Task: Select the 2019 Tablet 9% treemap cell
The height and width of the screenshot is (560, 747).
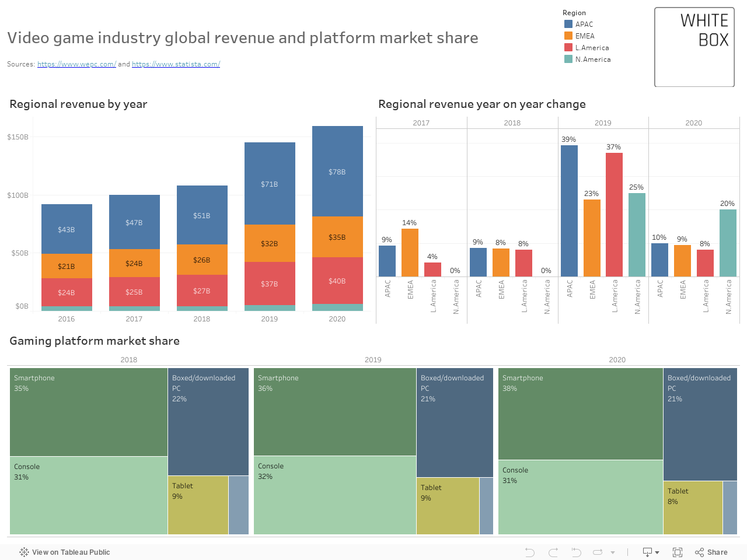Action: point(448,506)
